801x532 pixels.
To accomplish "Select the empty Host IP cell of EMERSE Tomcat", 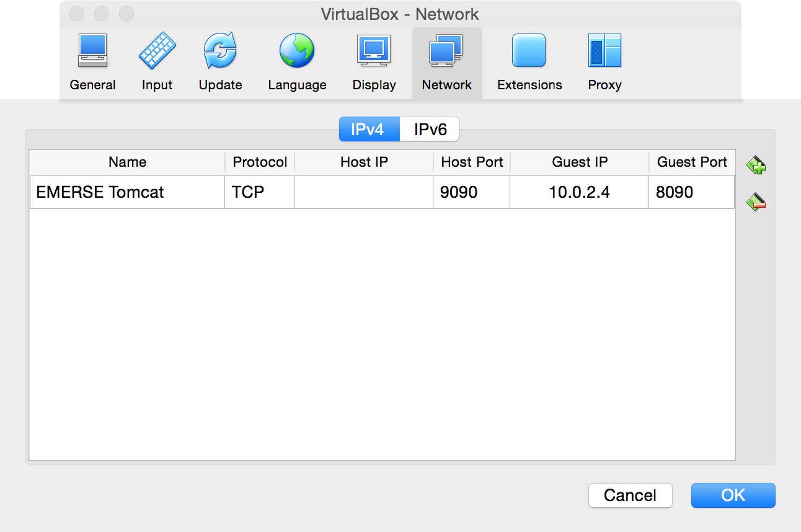I will click(x=364, y=192).
